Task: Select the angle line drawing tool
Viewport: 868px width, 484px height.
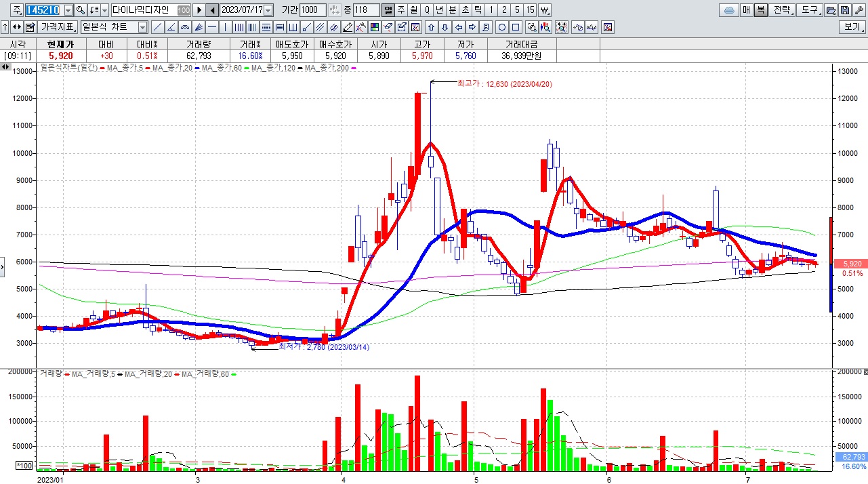Action: (171, 27)
